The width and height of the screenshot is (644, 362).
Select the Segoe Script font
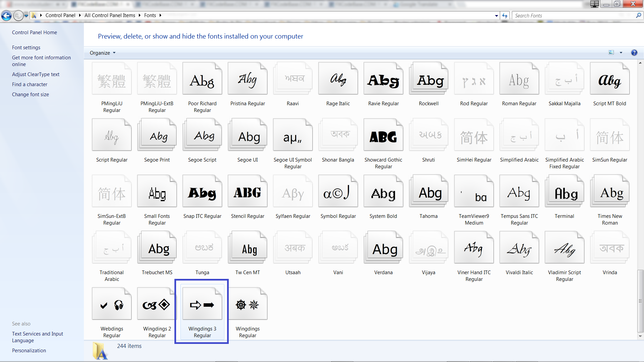[202, 141]
